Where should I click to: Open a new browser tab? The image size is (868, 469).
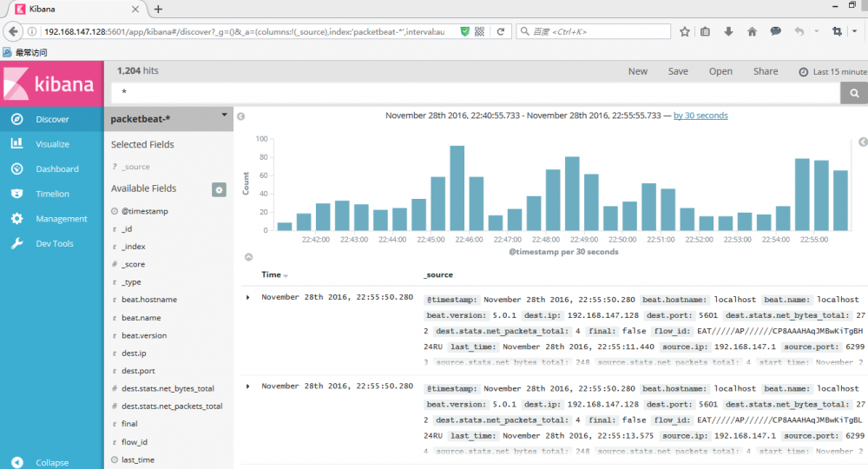tap(158, 9)
